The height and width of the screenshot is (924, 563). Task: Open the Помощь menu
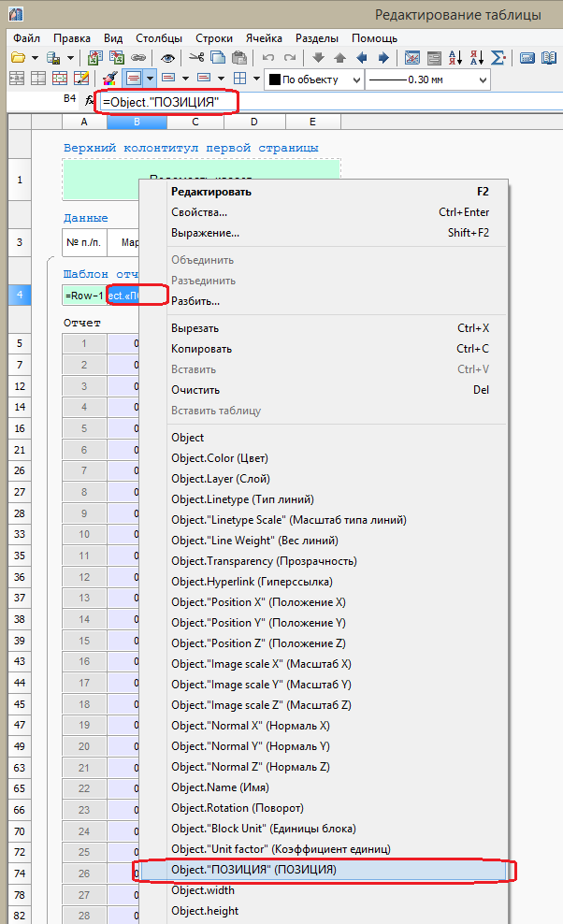[374, 38]
